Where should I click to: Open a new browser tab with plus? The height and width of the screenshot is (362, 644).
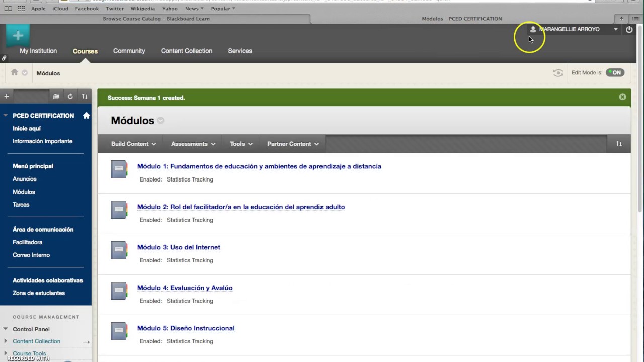pos(622,19)
